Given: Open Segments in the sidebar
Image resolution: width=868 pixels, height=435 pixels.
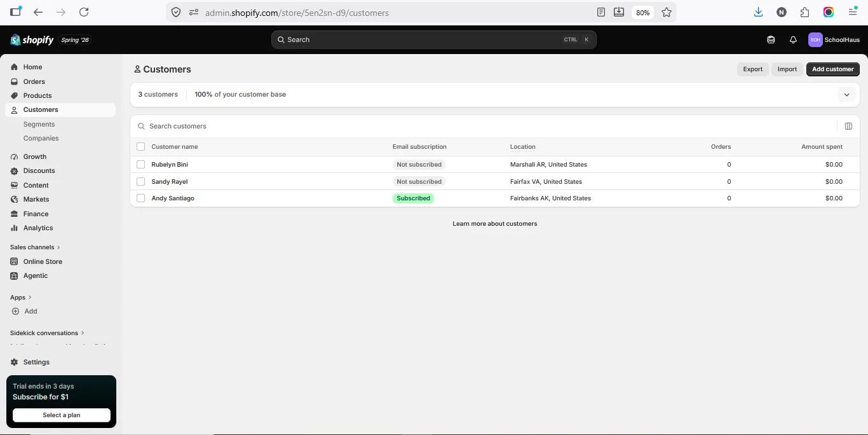Looking at the screenshot, I should [x=39, y=124].
